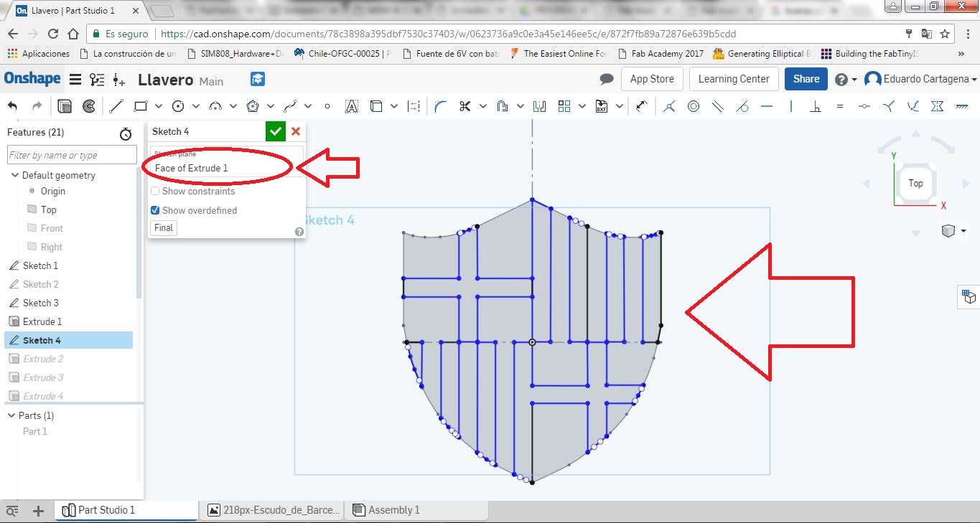Select the Trim scissors tool
This screenshot has height=523, width=980.
click(x=465, y=106)
